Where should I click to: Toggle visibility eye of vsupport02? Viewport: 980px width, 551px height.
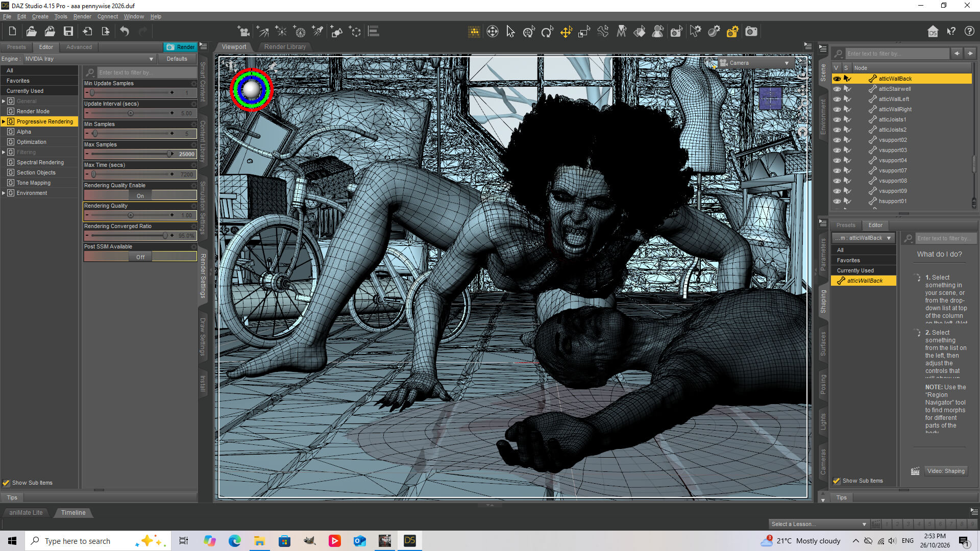pyautogui.click(x=837, y=140)
